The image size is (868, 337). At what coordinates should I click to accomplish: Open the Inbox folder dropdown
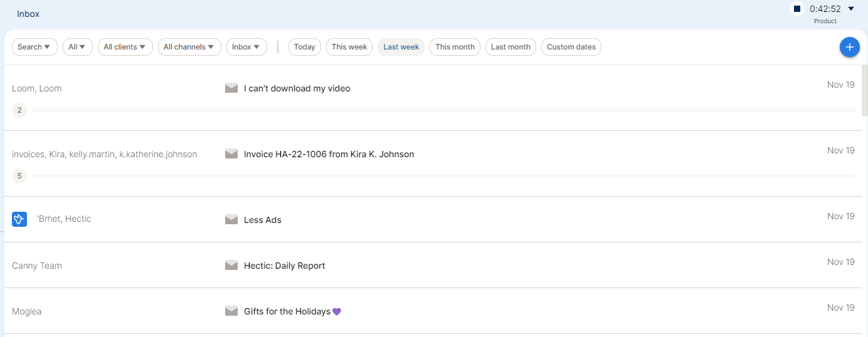point(246,47)
